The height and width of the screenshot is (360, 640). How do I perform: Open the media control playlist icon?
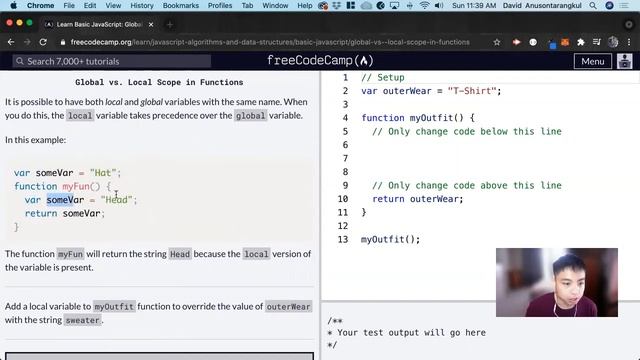tap(597, 42)
